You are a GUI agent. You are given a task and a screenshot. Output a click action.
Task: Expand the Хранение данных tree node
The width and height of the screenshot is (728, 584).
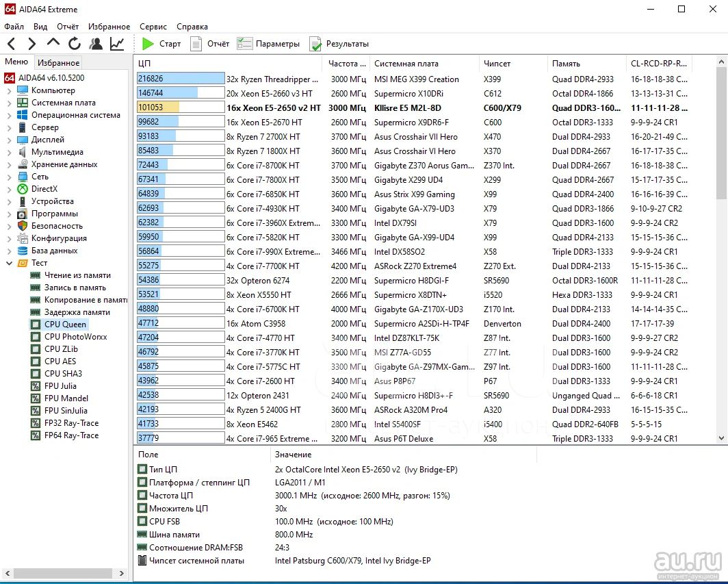10,164
